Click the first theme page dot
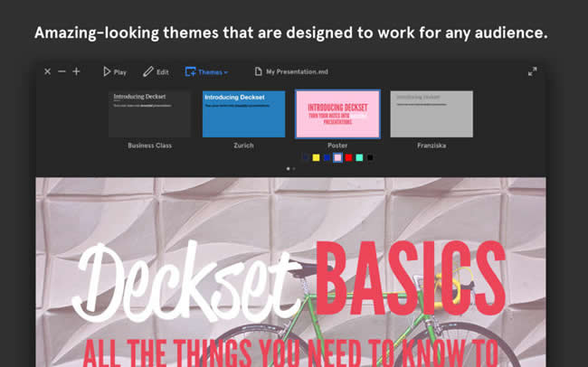This screenshot has width=588, height=367. point(288,169)
